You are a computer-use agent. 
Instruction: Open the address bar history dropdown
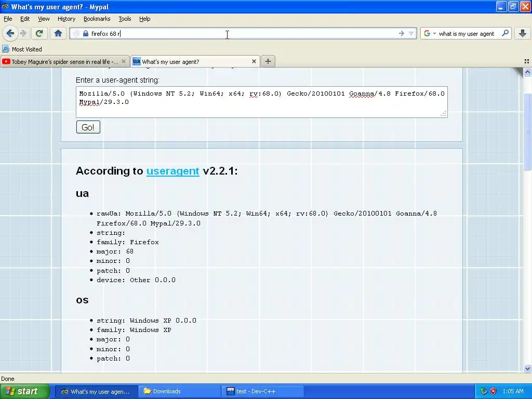coord(411,33)
